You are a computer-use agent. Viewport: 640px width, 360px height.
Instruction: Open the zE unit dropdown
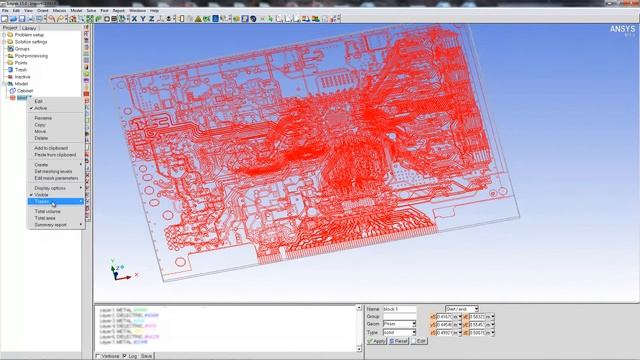[493, 333]
